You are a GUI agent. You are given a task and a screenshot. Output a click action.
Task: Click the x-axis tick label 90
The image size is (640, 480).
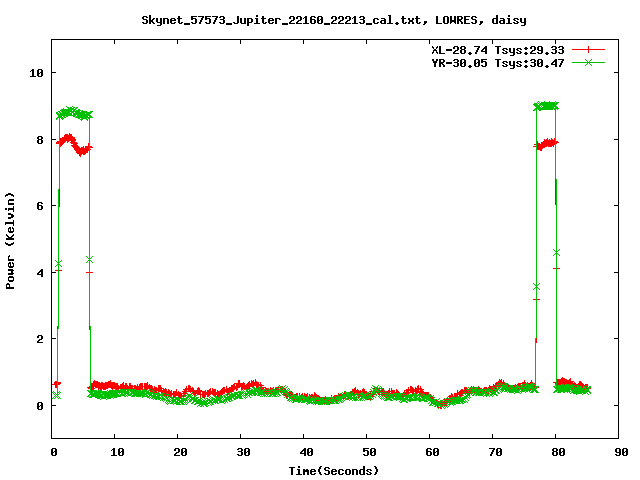point(621,452)
